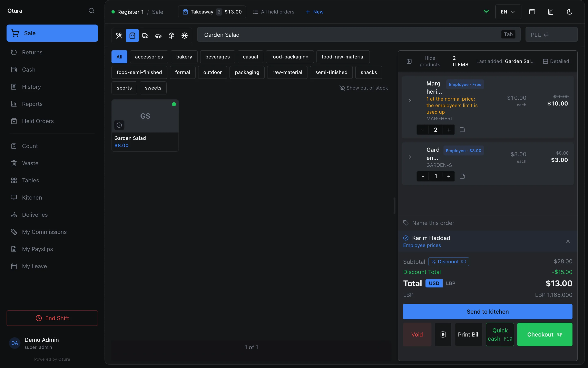Screen dimensions: 588x368
Task: Filter by bakery category
Action: pos(184,57)
